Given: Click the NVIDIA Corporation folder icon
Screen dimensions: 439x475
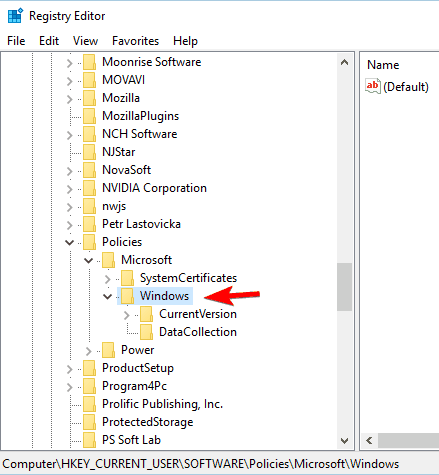Looking at the screenshot, I should click(89, 188).
